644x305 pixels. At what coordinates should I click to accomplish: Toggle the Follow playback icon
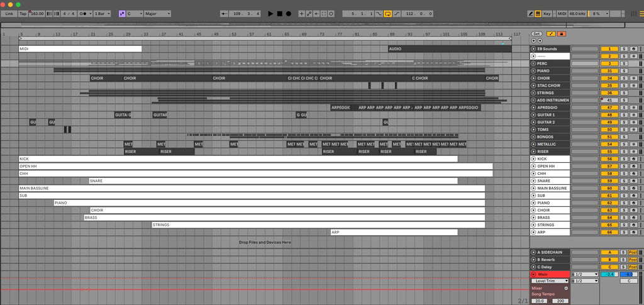225,14
